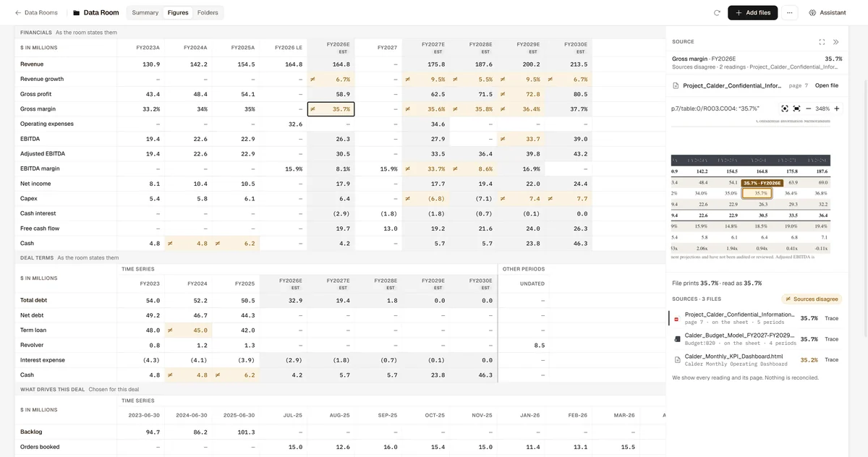Screen dimensions: 868x457
Task: Click disagreement icon in Revenue growth FY2030E cell
Action: [551, 79]
